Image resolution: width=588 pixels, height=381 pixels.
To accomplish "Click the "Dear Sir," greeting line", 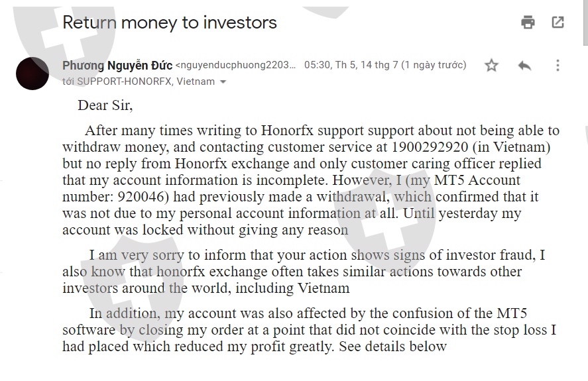I will point(105,105).
